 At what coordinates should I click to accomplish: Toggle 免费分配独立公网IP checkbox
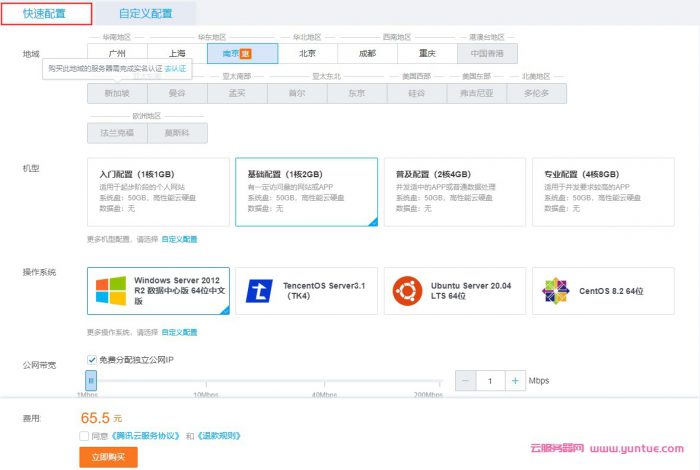(x=92, y=360)
